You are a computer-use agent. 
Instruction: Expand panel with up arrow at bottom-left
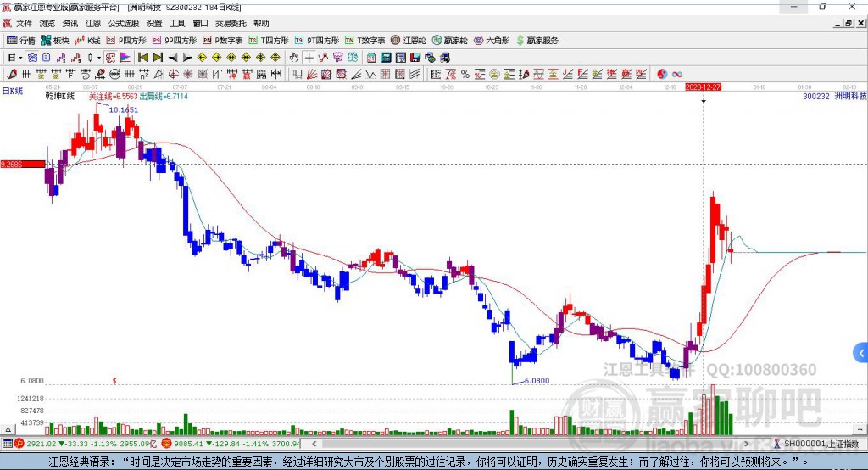click(x=8, y=429)
